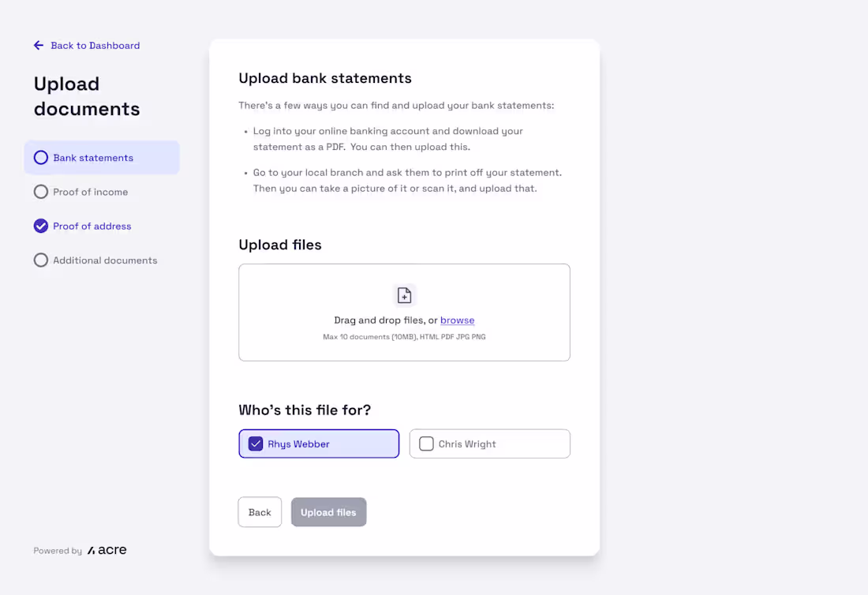Click the Proof of address checkmark icon
868x595 pixels.
point(41,226)
